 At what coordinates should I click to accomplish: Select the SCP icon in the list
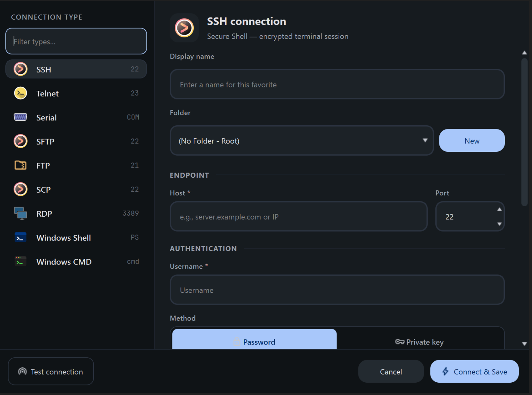21,189
